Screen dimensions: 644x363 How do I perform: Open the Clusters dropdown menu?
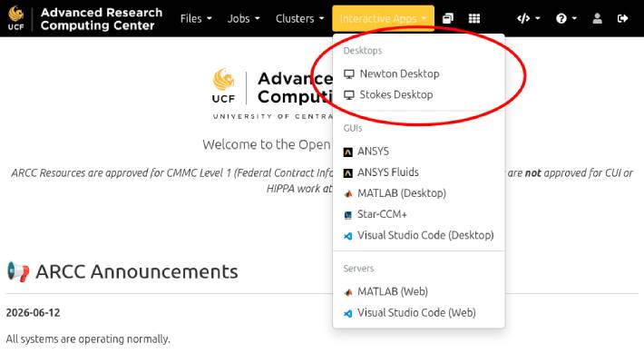pyautogui.click(x=300, y=18)
